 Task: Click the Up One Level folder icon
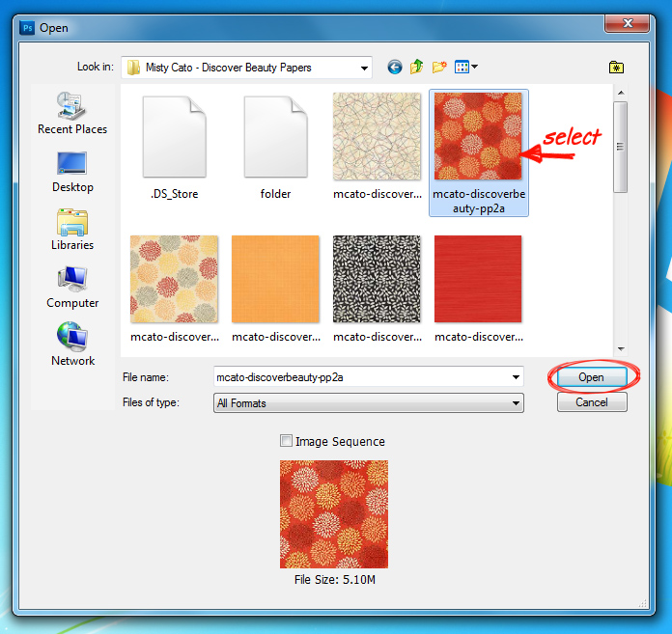pos(416,67)
